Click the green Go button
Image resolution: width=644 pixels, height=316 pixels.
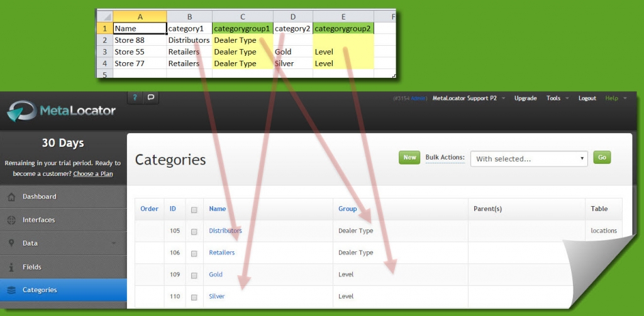602,158
